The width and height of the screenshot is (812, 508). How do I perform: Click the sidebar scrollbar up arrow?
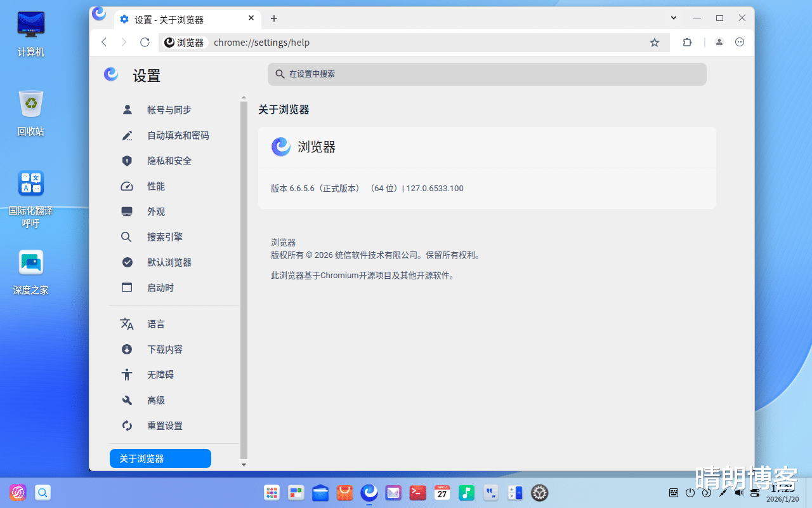pos(244,98)
